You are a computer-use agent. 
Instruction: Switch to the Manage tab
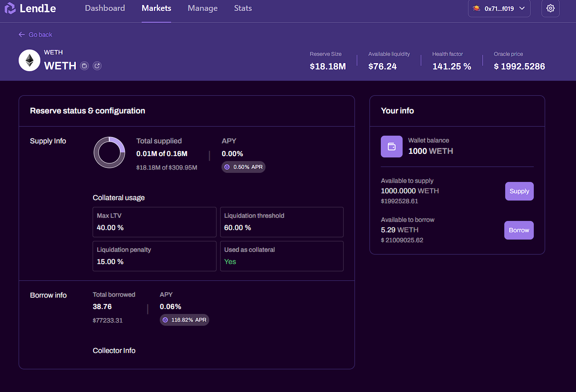(x=202, y=8)
